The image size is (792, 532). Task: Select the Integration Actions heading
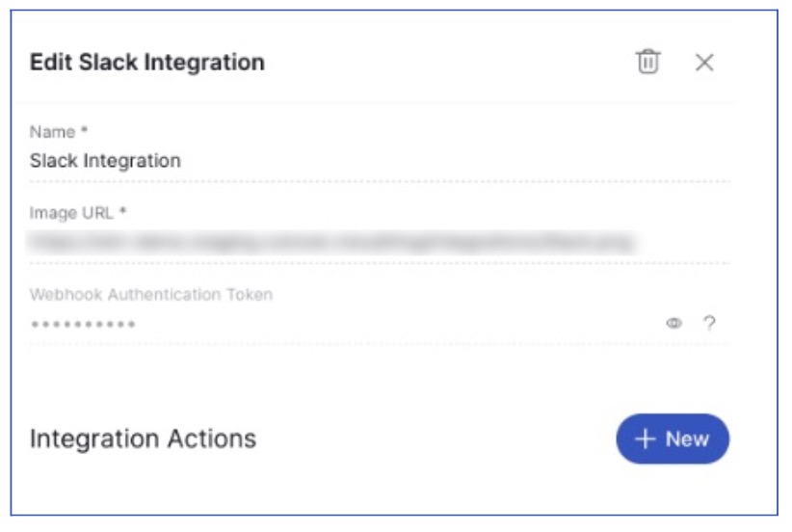click(x=143, y=439)
